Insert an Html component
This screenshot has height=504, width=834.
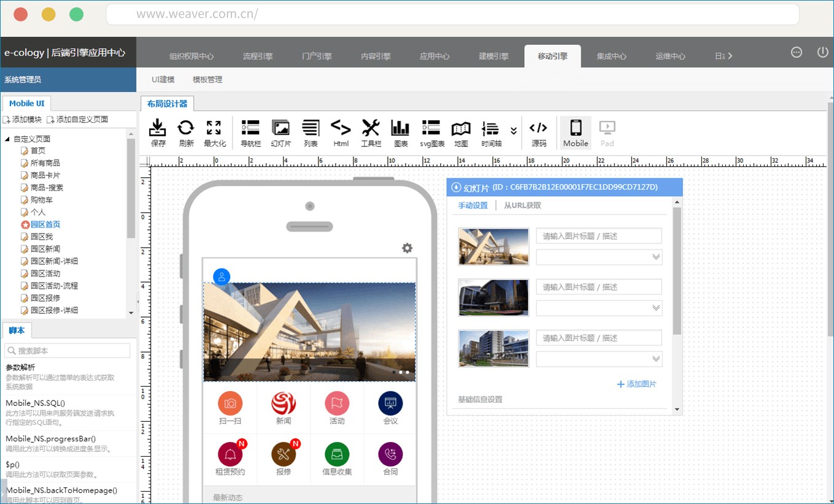click(341, 133)
